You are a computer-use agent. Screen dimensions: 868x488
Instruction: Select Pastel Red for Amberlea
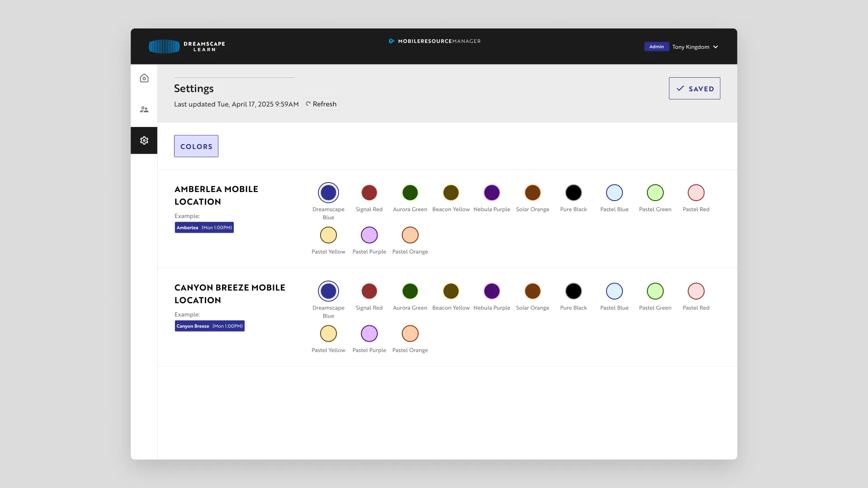pyautogui.click(x=696, y=193)
